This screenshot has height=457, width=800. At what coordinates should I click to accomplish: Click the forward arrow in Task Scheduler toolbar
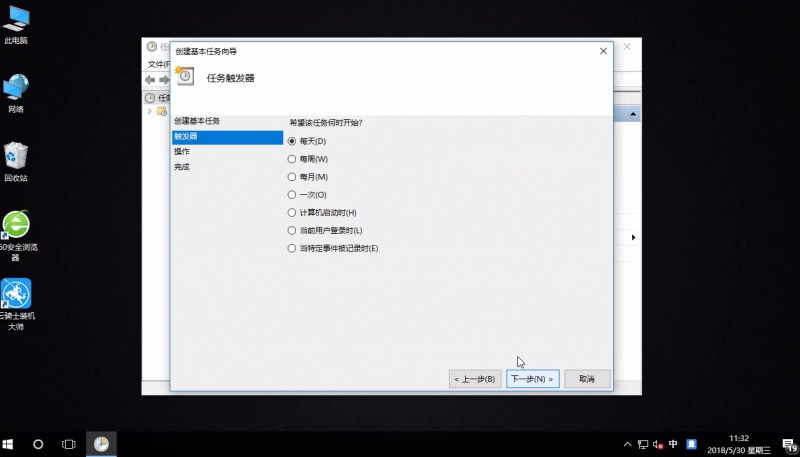(164, 80)
